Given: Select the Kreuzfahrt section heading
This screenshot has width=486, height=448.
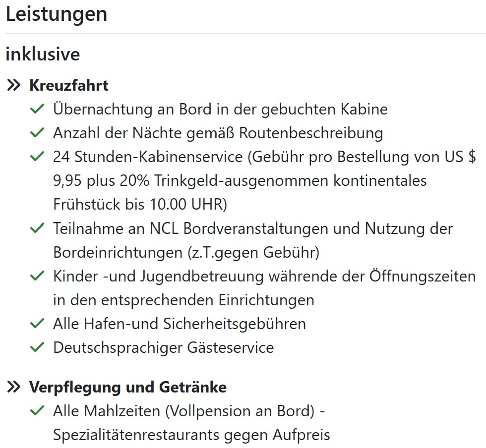Looking at the screenshot, I should pyautogui.click(x=69, y=85).
